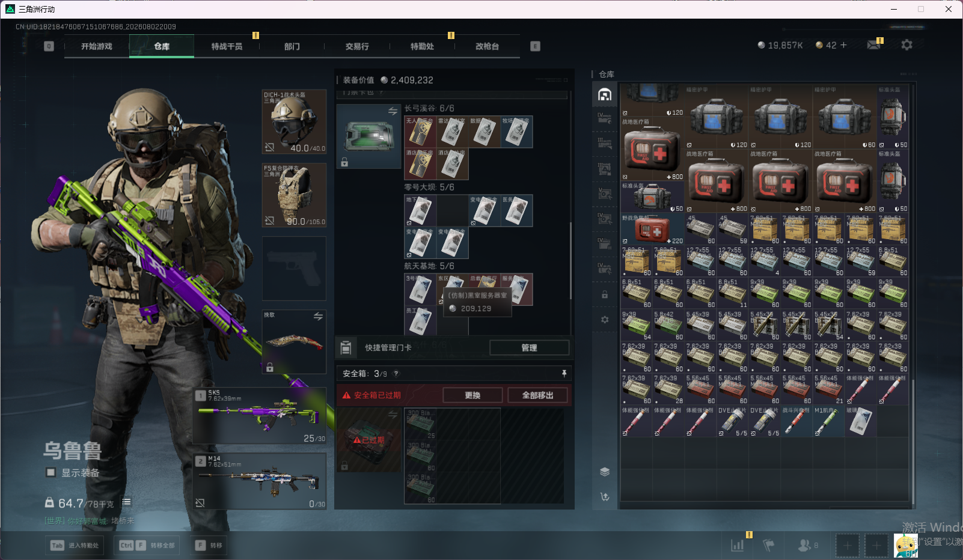The image size is (963, 560).
Task: Select the empty pistol slot
Action: pos(294,269)
